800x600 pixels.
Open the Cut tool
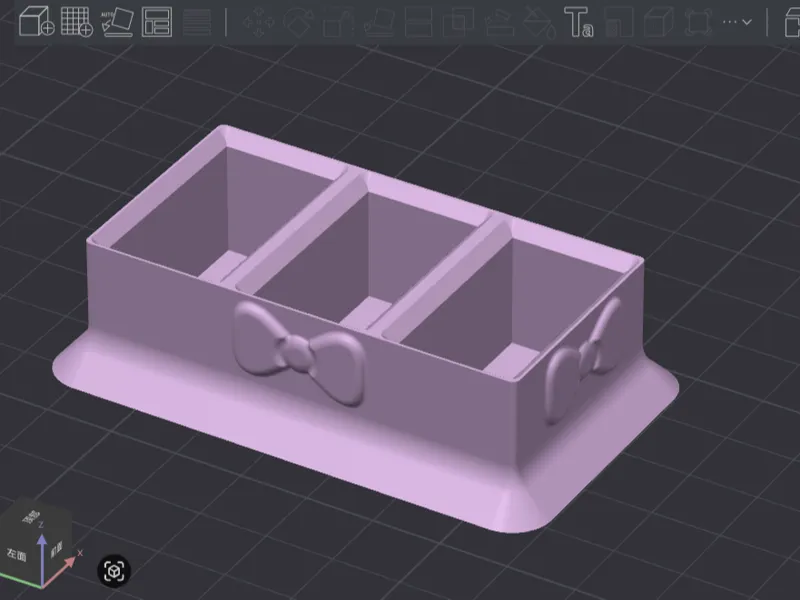pyautogui.click(x=418, y=22)
